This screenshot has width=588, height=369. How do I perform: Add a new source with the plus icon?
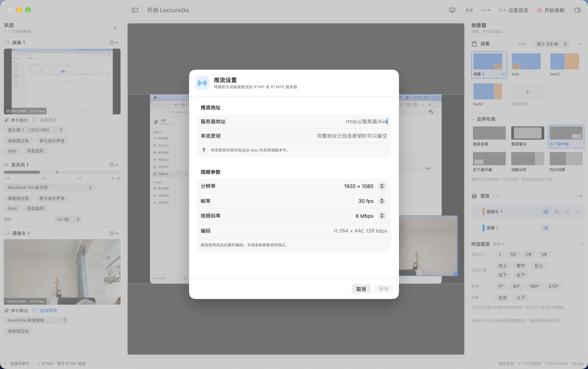115,28
